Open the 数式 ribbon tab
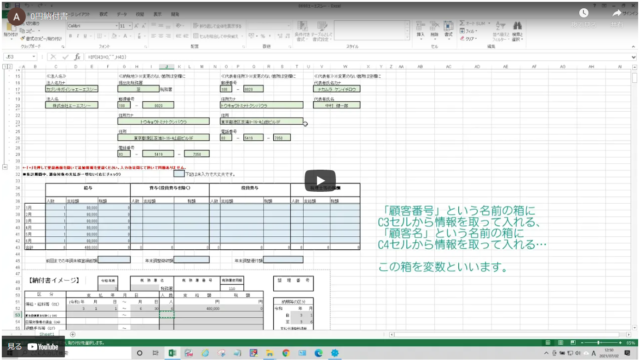 point(104,14)
